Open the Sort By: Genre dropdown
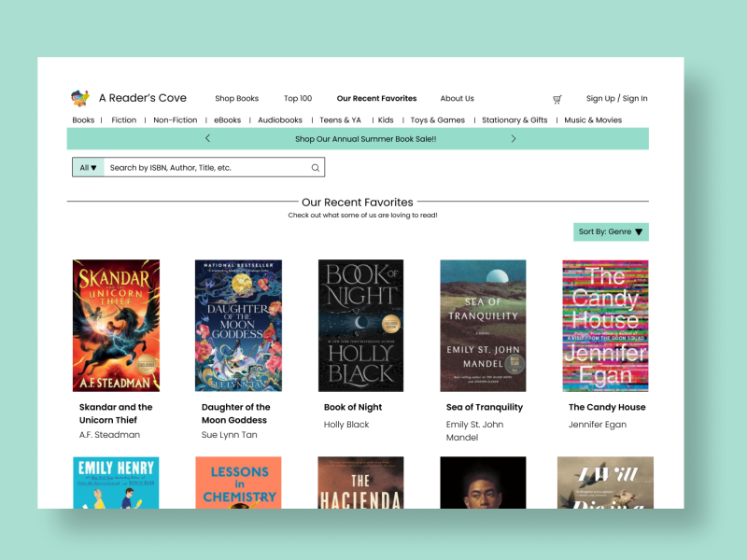The height and width of the screenshot is (560, 747). [x=610, y=231]
